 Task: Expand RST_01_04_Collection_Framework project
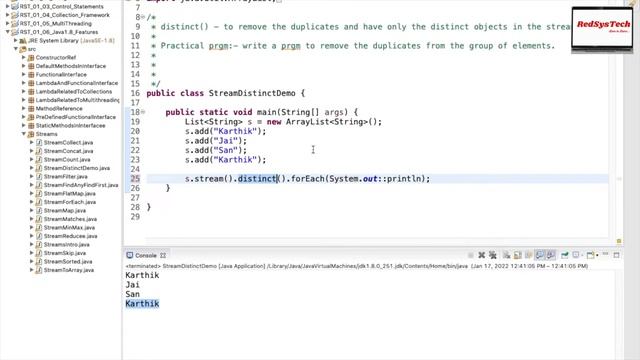[x=7, y=15]
